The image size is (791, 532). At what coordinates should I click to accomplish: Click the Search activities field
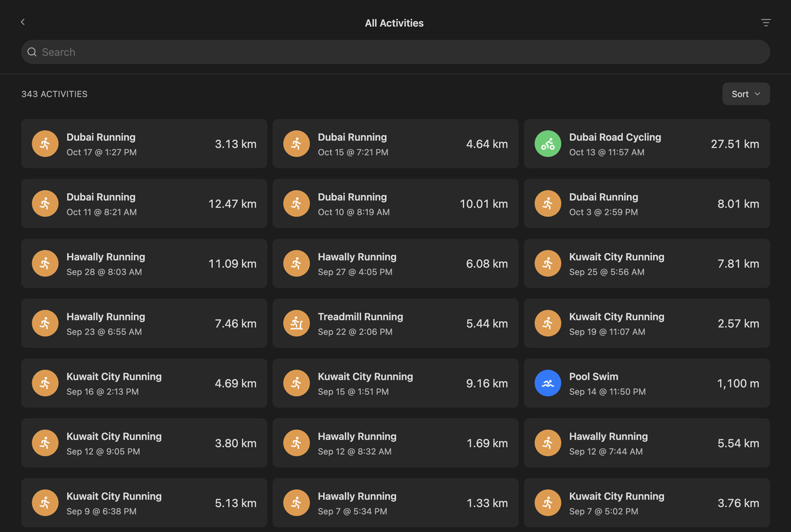[x=395, y=52]
